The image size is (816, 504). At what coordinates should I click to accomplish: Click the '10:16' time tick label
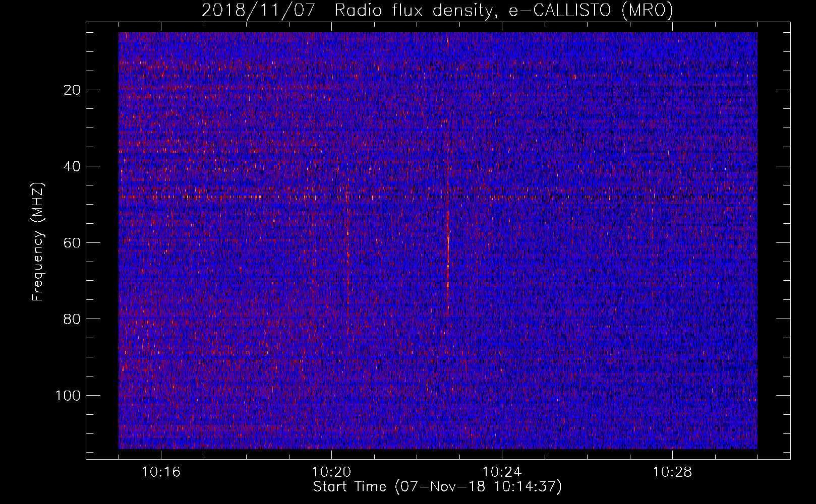pos(161,472)
